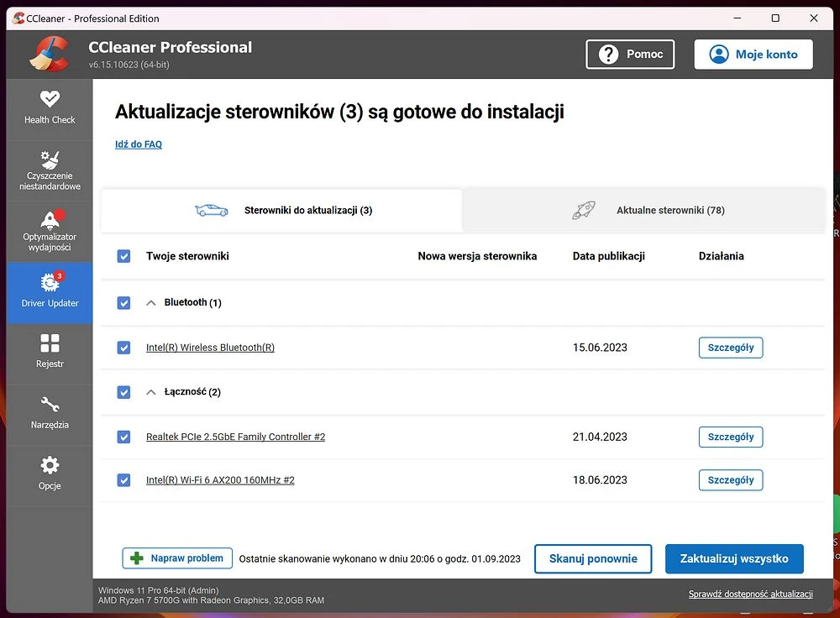Maximize the CCleaner window

pos(775,18)
